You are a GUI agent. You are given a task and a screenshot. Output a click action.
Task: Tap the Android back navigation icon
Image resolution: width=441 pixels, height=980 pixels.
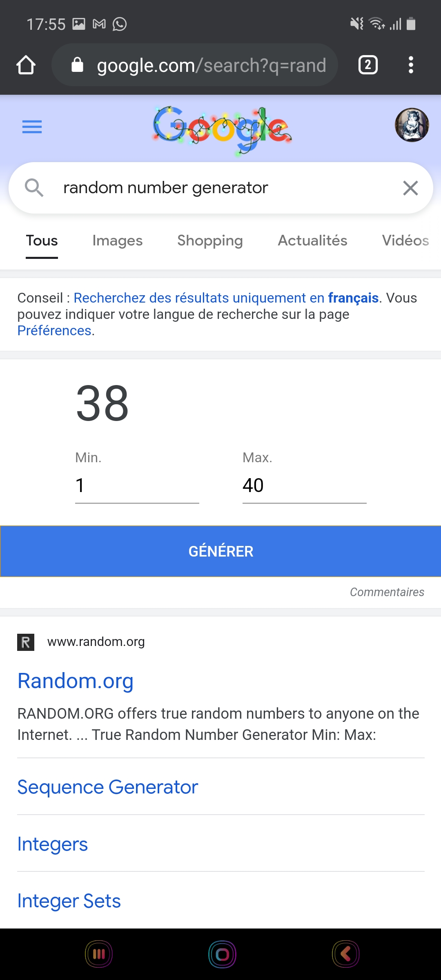(x=345, y=954)
